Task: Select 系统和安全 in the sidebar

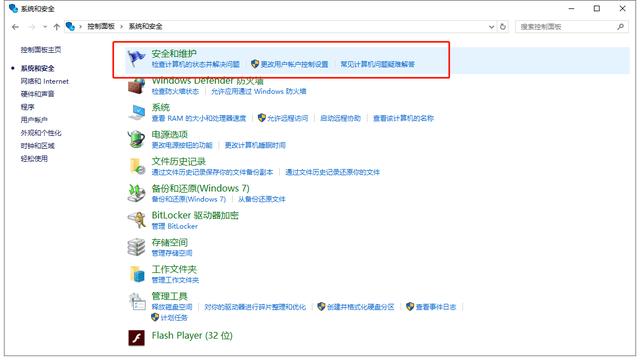Action: click(38, 68)
